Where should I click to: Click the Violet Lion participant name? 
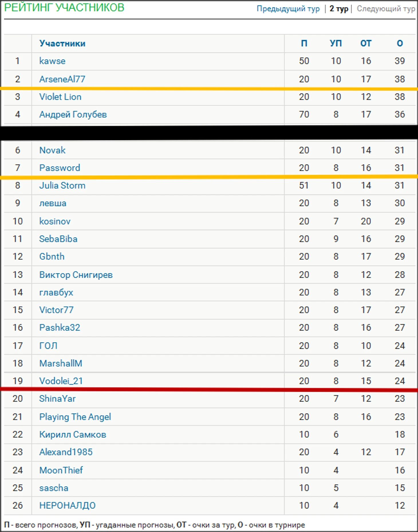coord(60,97)
